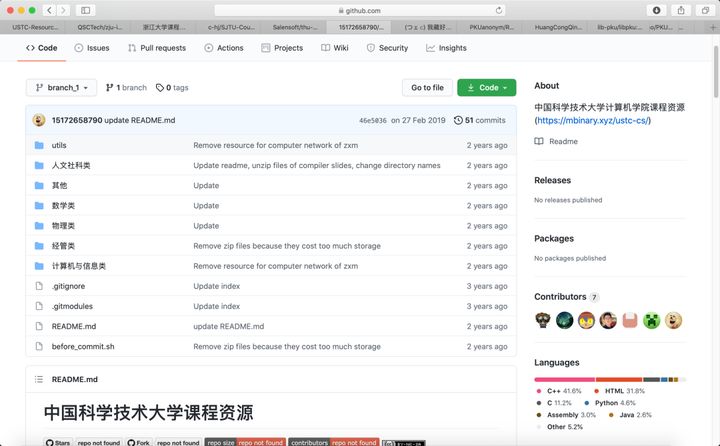Screen dimensions: 720x446
Task: Click Safari back arrow button
Action: pos(50,10)
